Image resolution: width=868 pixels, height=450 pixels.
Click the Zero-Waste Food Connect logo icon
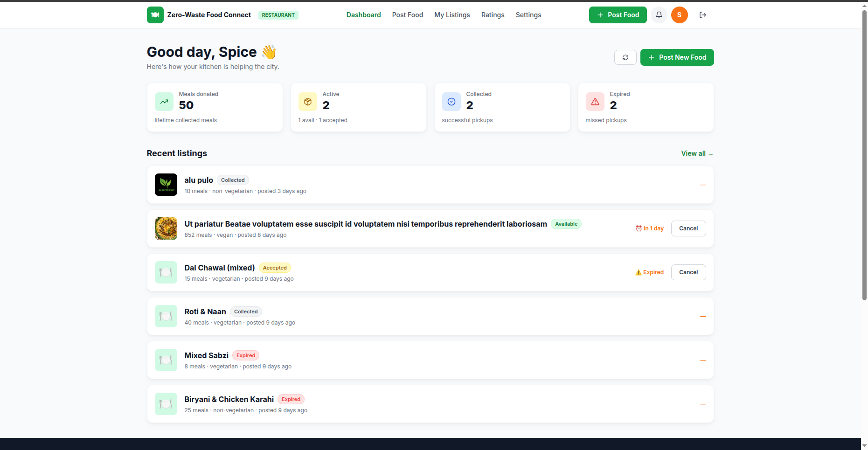click(155, 15)
